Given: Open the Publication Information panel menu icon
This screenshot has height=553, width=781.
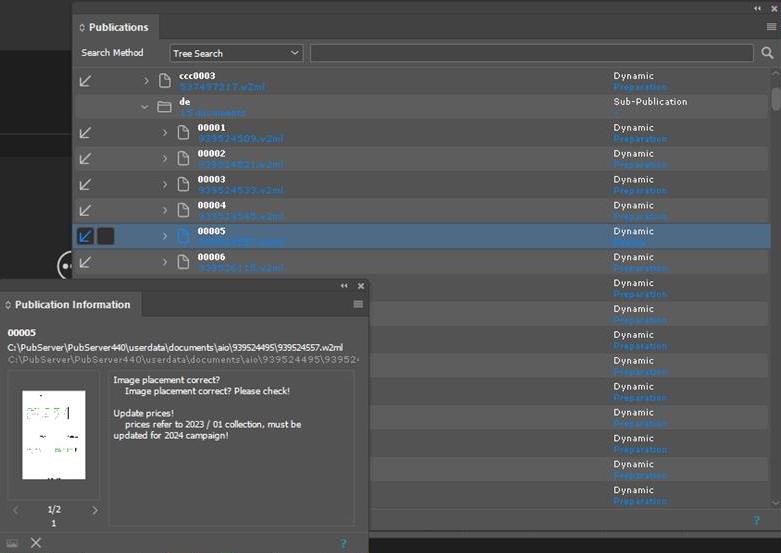Looking at the screenshot, I should tap(358, 304).
